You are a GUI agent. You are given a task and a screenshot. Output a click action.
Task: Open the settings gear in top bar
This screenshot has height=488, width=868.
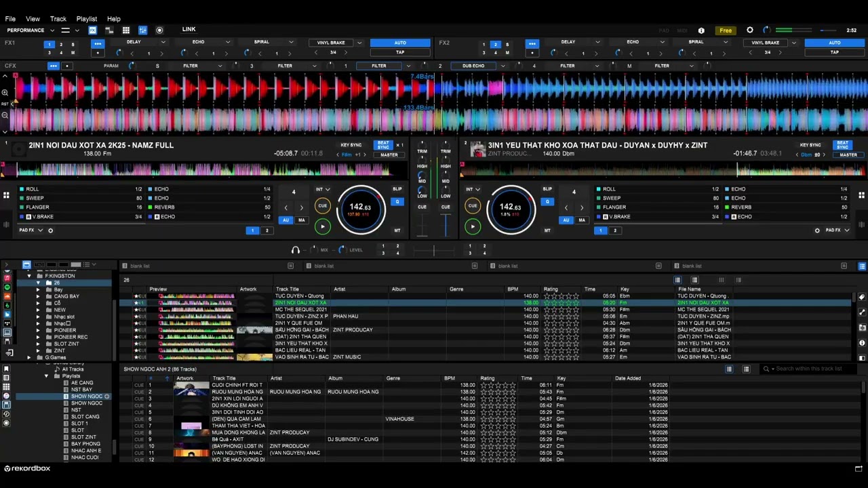pyautogui.click(x=750, y=30)
